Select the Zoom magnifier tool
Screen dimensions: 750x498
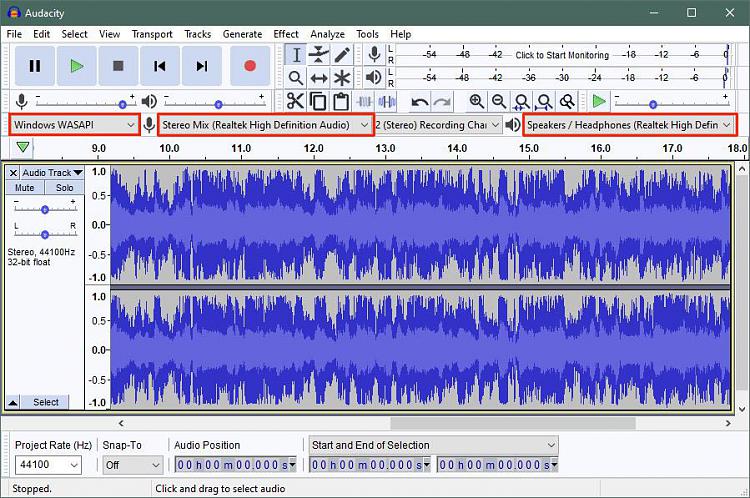[x=296, y=77]
